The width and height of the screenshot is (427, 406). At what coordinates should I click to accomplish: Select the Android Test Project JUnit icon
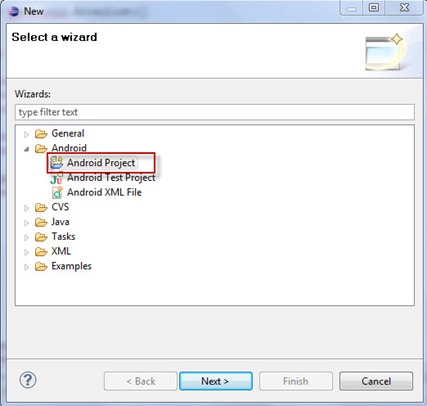[x=56, y=178]
